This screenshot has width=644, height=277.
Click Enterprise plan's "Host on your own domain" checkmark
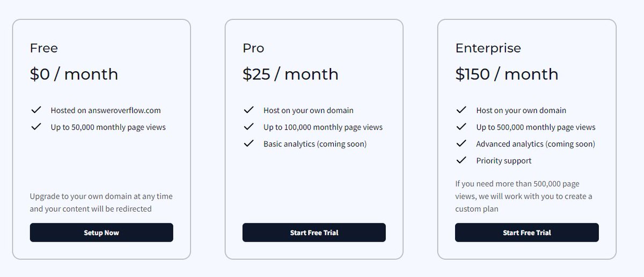[461, 110]
